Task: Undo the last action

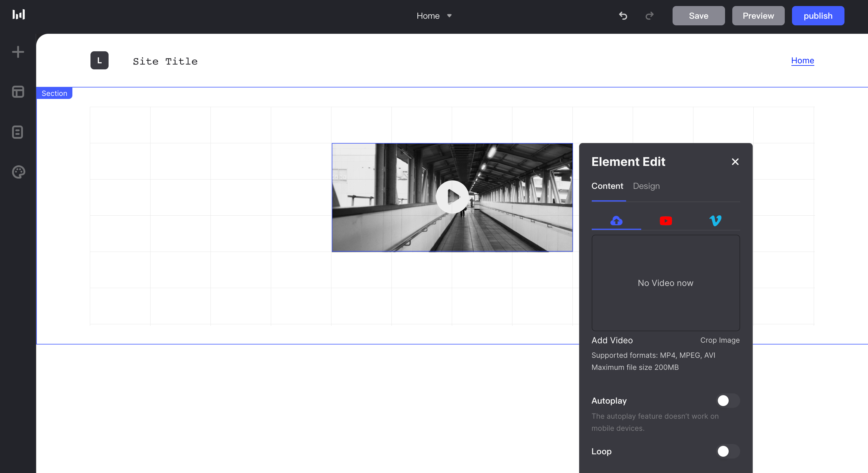Action: (623, 16)
